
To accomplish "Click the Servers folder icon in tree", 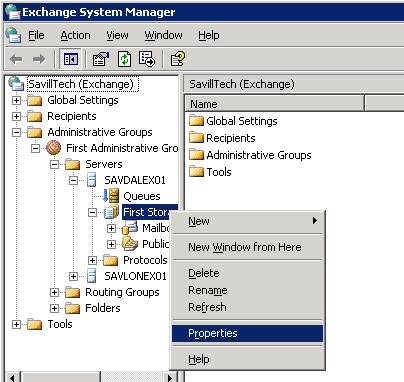I will (72, 164).
